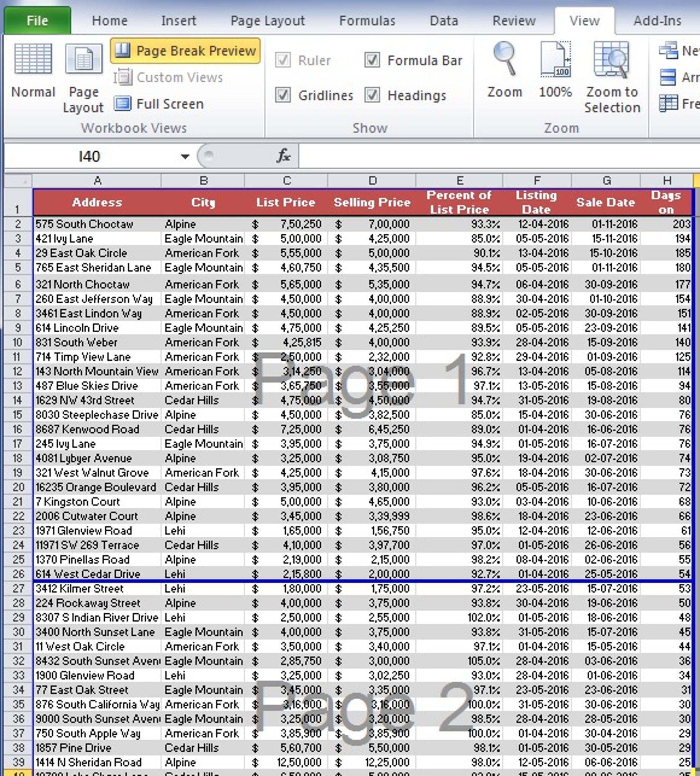The image size is (700, 776).
Task: Switch to the Formulas tab
Action: pos(367,20)
